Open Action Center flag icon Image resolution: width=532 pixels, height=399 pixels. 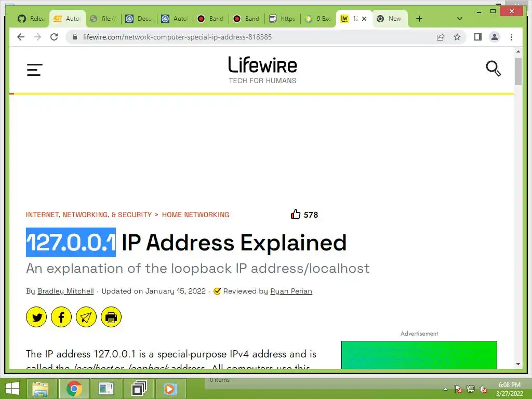pyautogui.click(x=458, y=389)
